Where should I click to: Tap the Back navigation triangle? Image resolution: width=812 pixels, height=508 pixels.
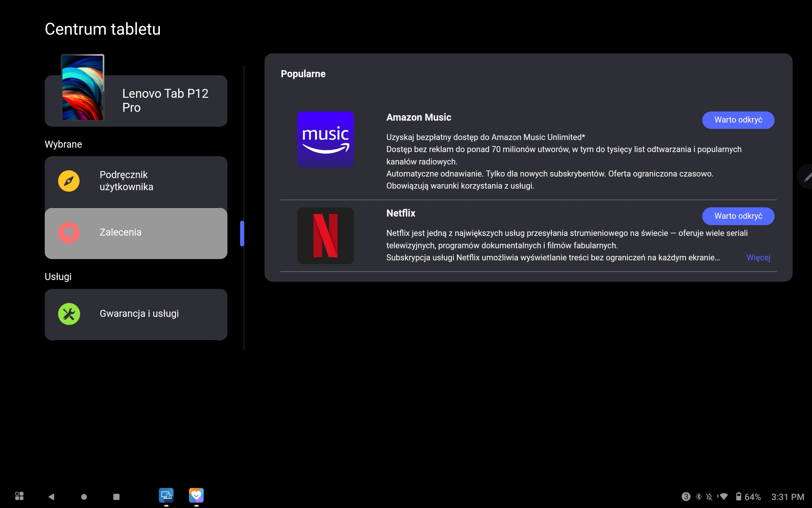51,497
